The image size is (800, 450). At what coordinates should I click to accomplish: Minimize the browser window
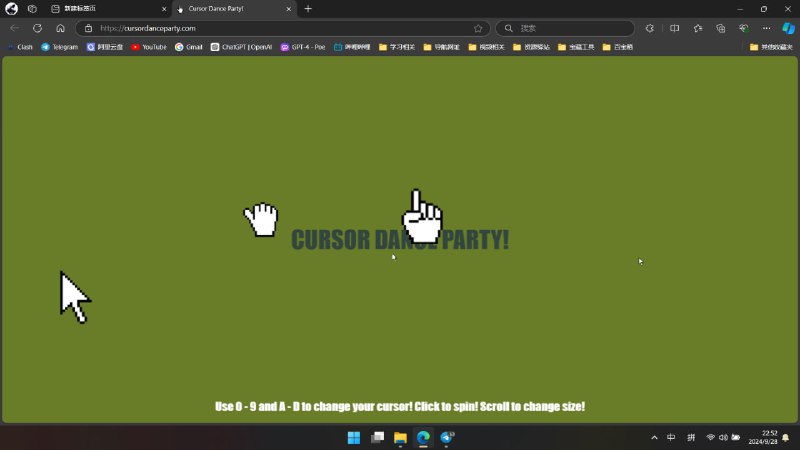click(x=740, y=9)
